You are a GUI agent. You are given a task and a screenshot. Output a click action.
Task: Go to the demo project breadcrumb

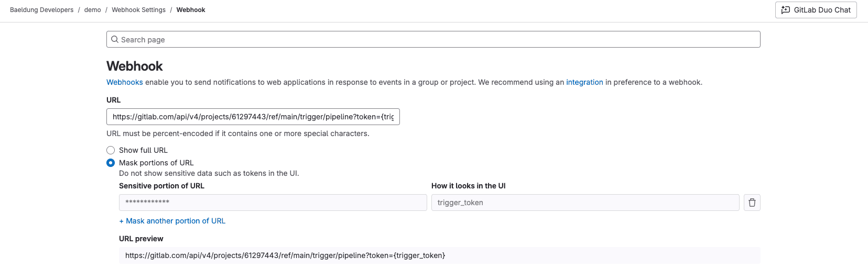pos(92,10)
